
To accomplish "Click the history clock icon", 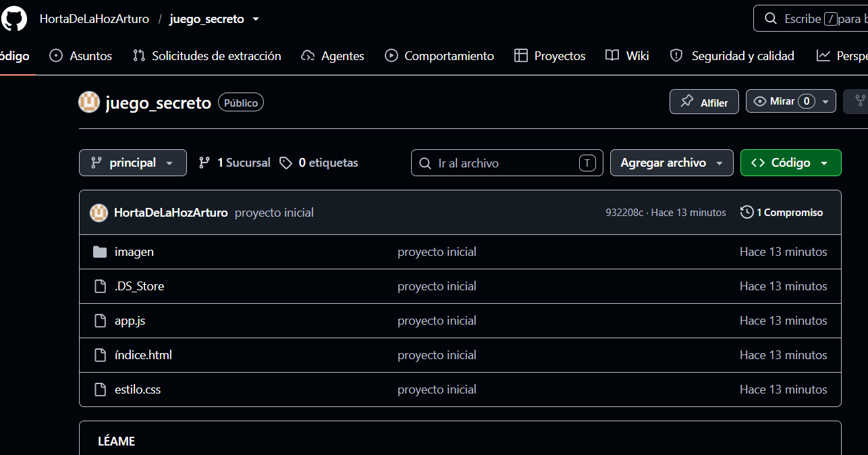I will 747,213.
